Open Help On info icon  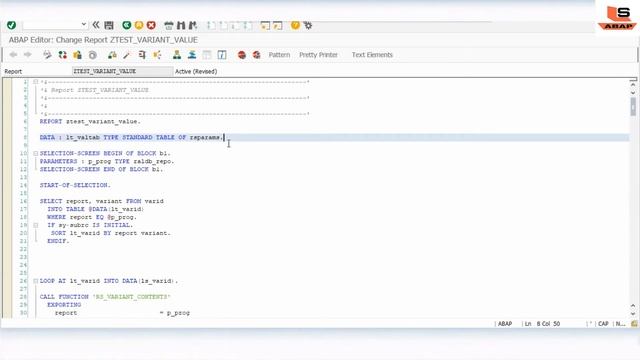[222, 55]
